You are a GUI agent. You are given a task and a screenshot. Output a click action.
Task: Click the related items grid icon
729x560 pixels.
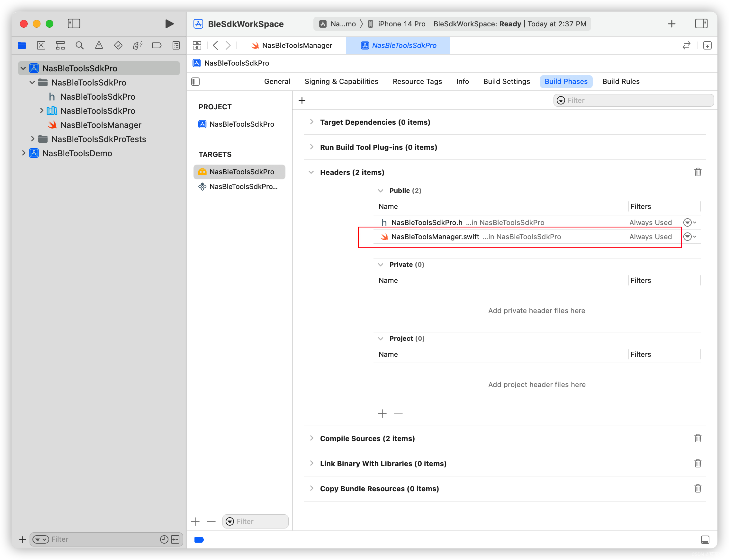point(197,45)
